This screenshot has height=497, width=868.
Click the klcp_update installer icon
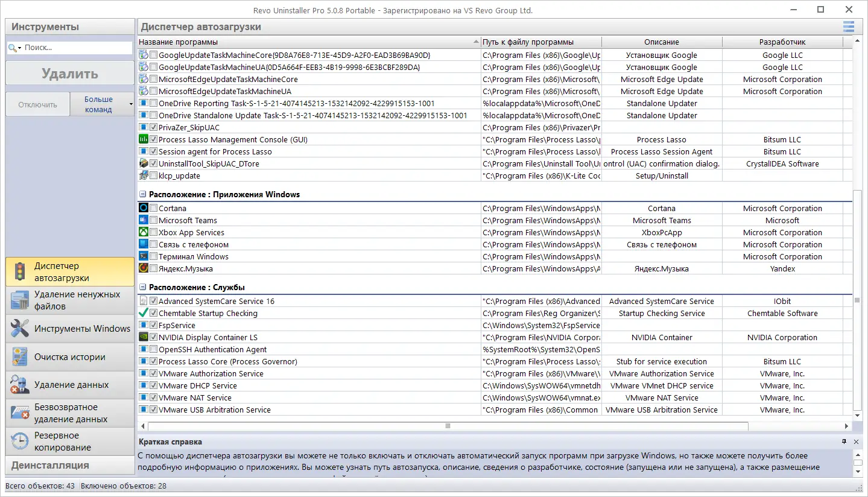click(144, 176)
